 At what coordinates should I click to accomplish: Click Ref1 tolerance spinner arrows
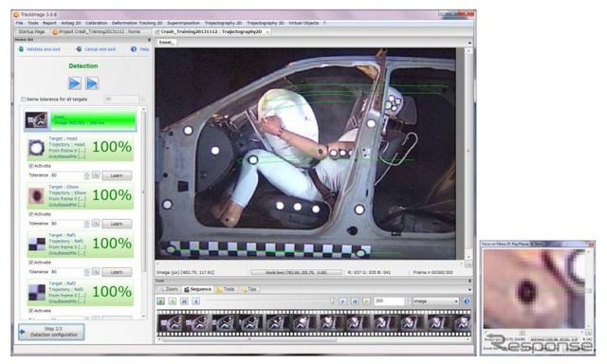pyautogui.click(x=86, y=272)
